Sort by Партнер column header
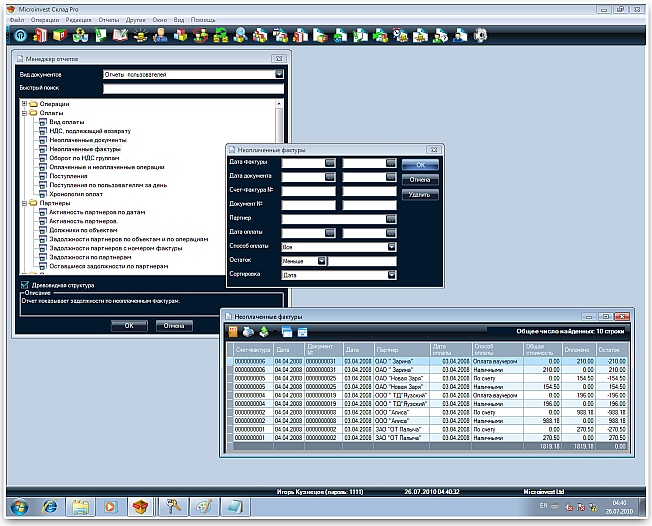652x526 pixels. pos(402,350)
